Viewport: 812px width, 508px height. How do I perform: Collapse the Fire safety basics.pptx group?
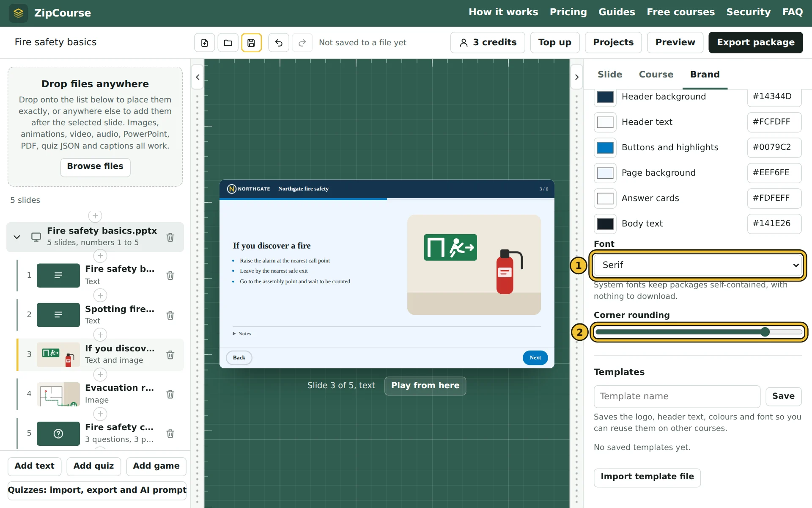(x=17, y=237)
